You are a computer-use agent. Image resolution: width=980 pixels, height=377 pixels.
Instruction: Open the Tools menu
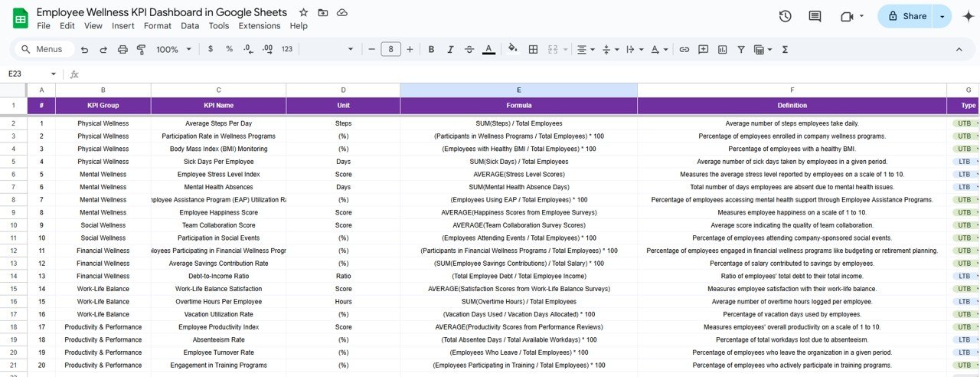[219, 25]
